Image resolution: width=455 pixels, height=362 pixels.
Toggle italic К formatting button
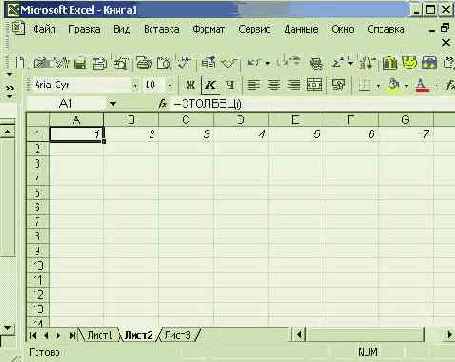210,85
